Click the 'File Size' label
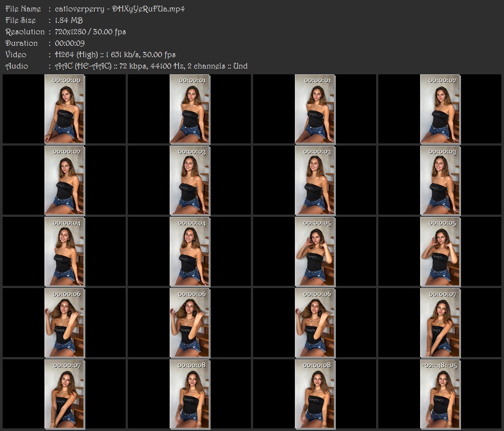Viewport: 504px width, 431px height. point(21,20)
